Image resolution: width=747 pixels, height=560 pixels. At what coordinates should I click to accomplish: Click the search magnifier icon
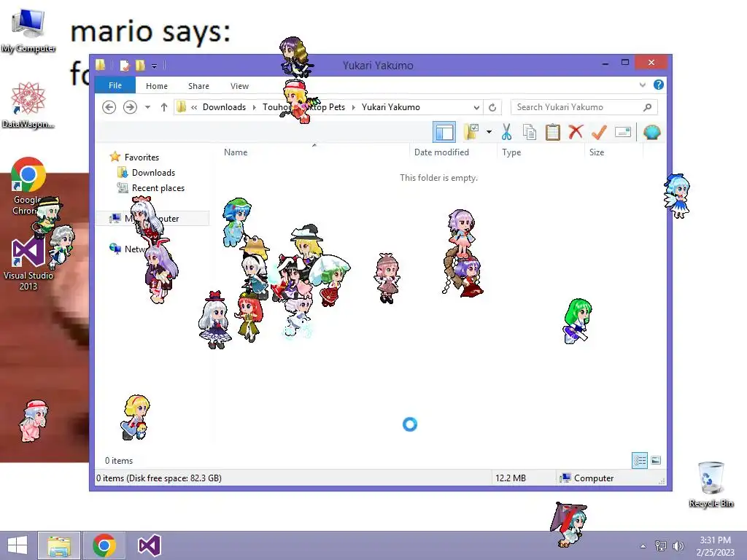(647, 107)
